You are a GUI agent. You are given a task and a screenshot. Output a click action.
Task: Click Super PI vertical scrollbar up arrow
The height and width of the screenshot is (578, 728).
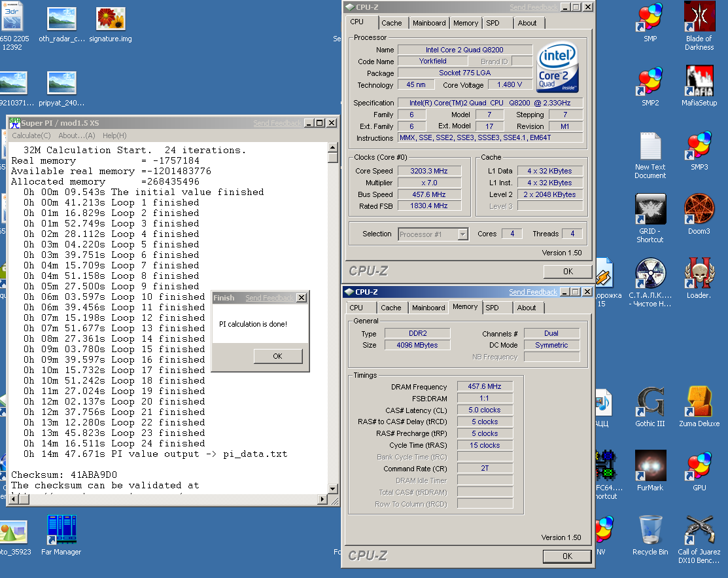coord(332,147)
